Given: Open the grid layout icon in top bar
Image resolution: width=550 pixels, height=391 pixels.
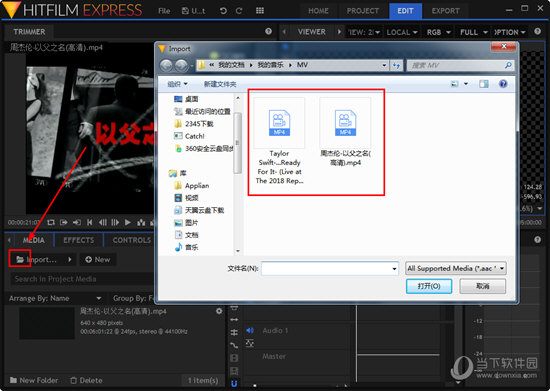Looking at the screenshot, I should coord(260,11).
